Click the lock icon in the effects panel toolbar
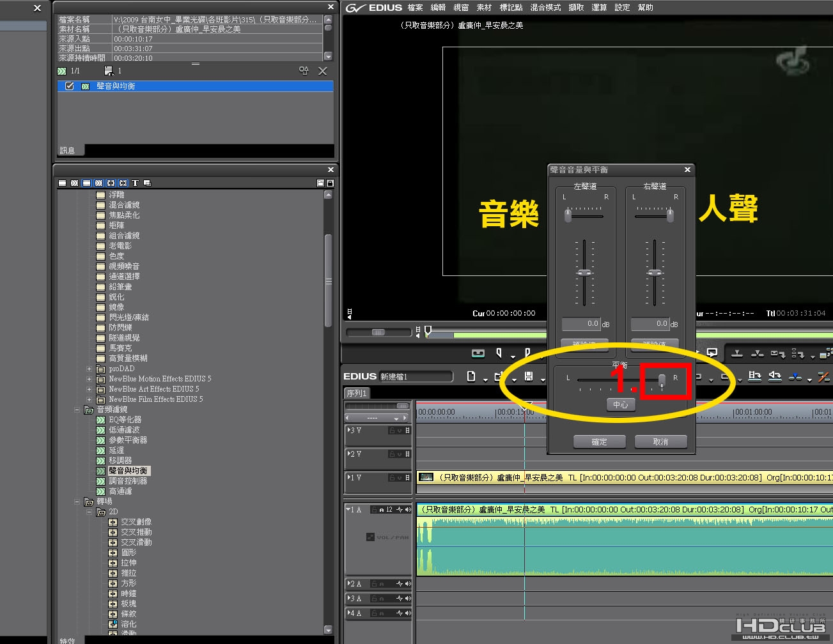This screenshot has height=644, width=833. (x=330, y=183)
